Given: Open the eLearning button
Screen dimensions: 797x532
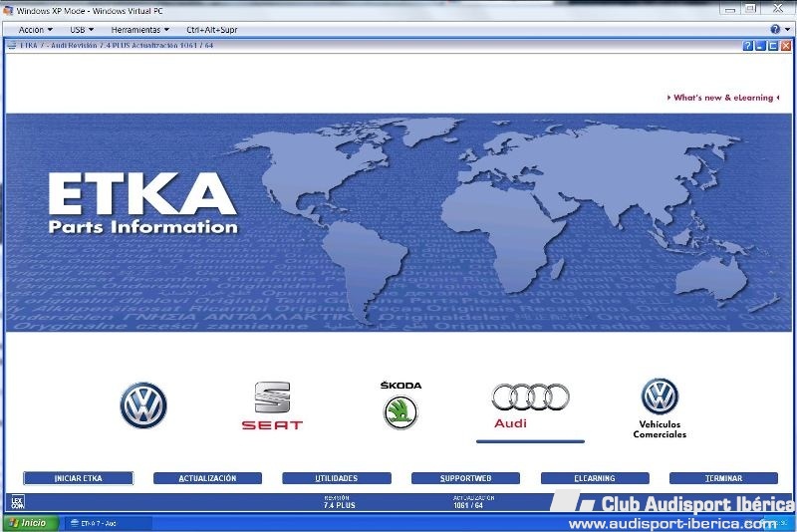Looking at the screenshot, I should (x=595, y=478).
